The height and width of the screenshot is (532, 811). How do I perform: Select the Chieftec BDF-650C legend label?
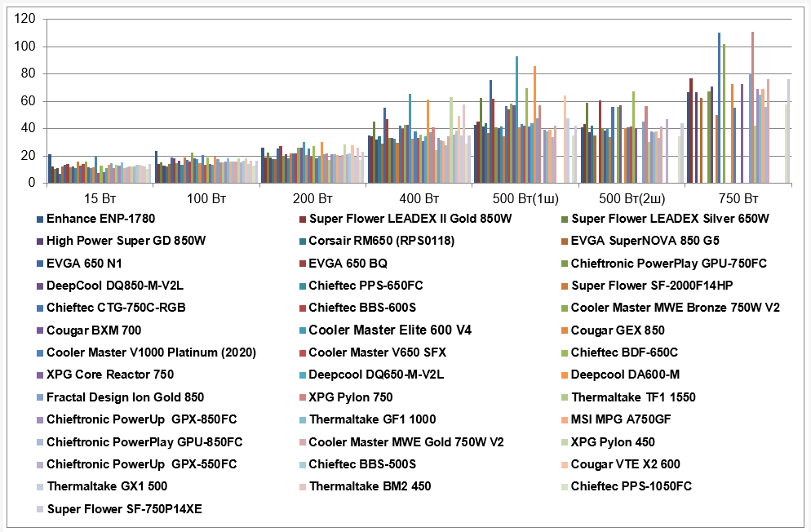(x=624, y=352)
